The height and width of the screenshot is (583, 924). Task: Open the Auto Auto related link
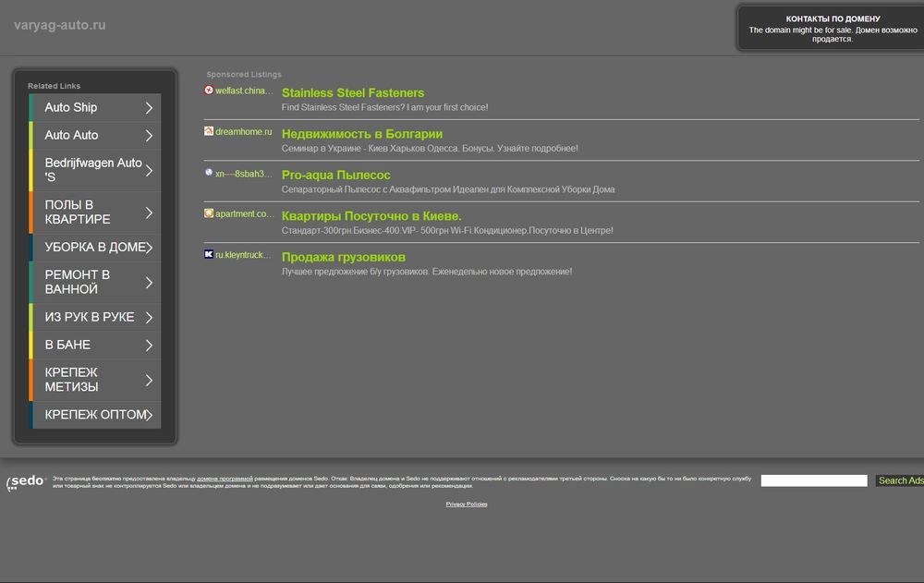95,135
